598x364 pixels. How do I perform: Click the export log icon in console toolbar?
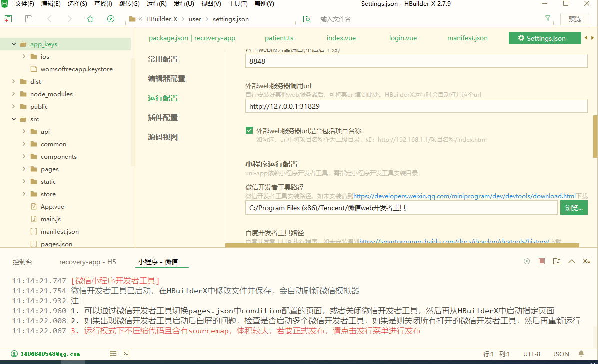tap(557, 261)
